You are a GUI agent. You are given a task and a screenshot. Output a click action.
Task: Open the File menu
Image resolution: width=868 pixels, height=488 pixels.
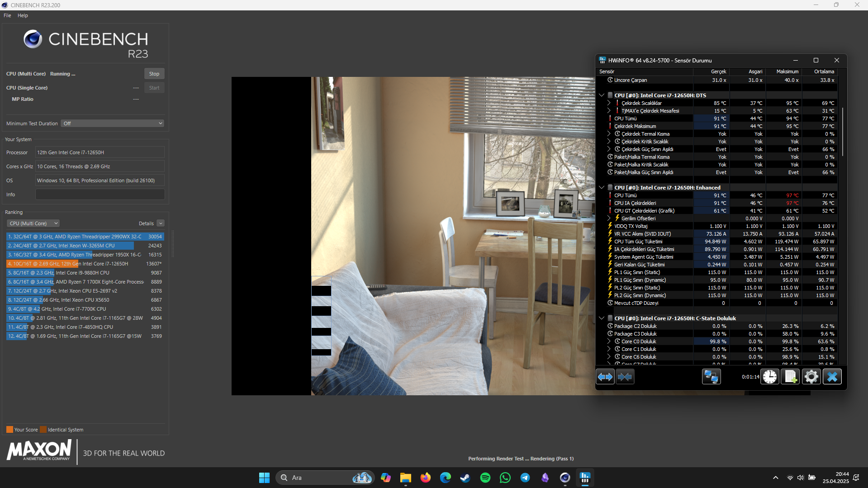point(7,15)
